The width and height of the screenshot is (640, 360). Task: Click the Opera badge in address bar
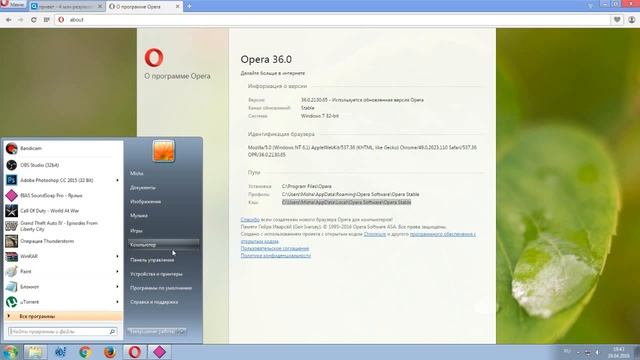point(61,20)
